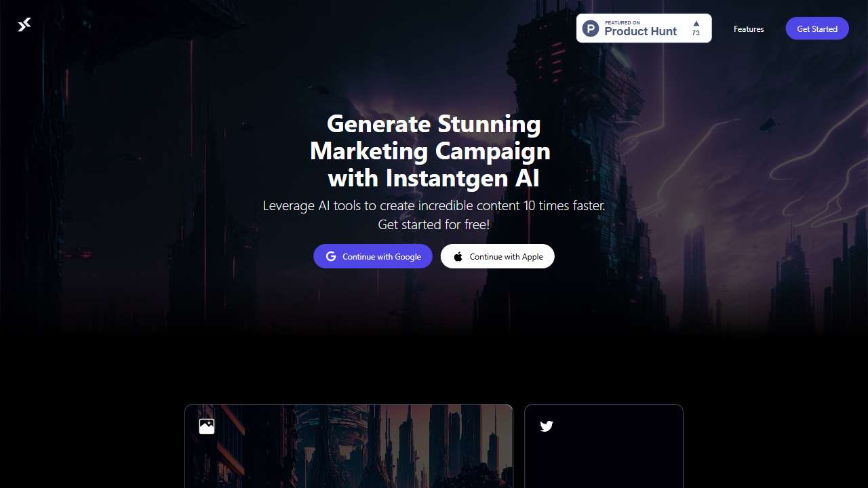
Task: Click the Apple logo icon
Action: [x=458, y=256]
